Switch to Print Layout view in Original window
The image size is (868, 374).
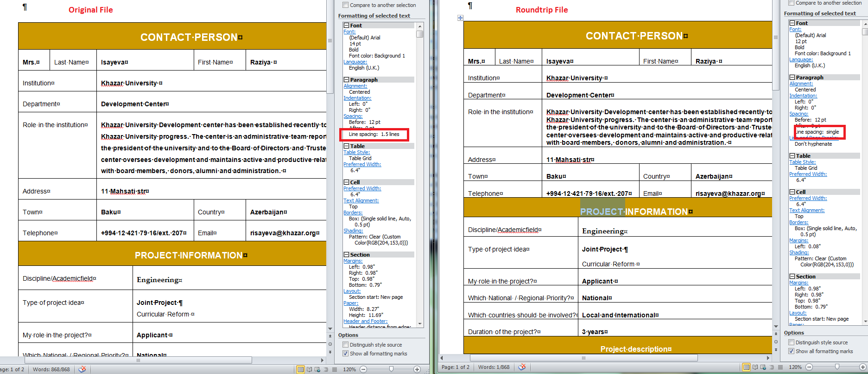point(300,369)
